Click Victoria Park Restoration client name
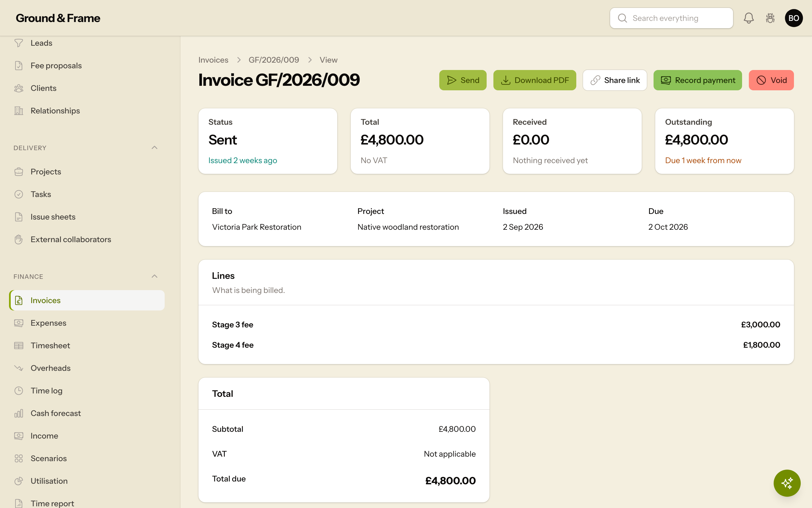Screen dimensions: 812x508 pos(257,227)
